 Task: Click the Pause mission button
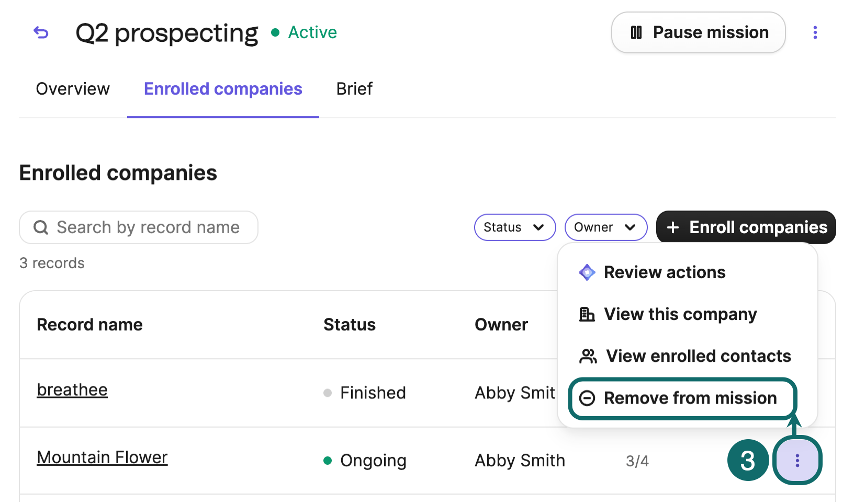698,32
